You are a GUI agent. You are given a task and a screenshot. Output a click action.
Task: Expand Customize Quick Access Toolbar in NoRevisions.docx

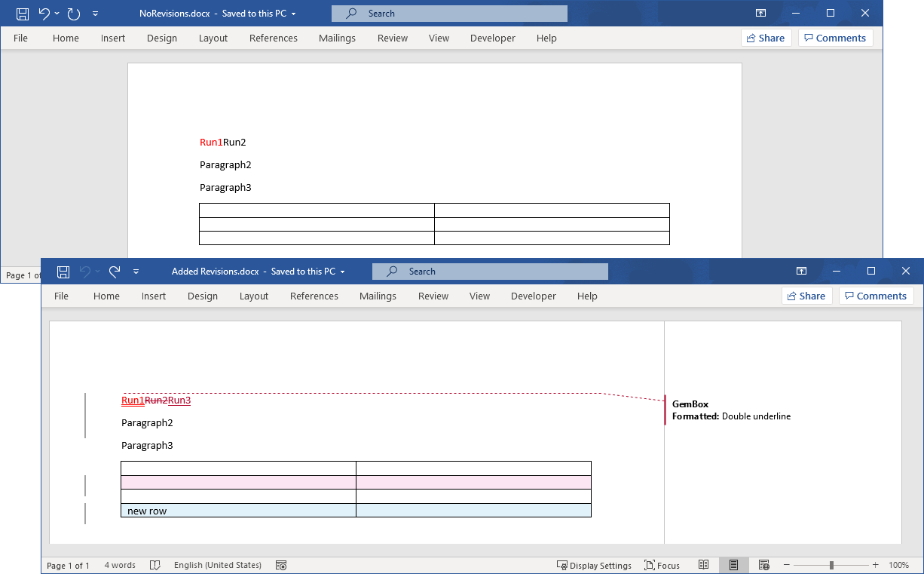coord(95,14)
